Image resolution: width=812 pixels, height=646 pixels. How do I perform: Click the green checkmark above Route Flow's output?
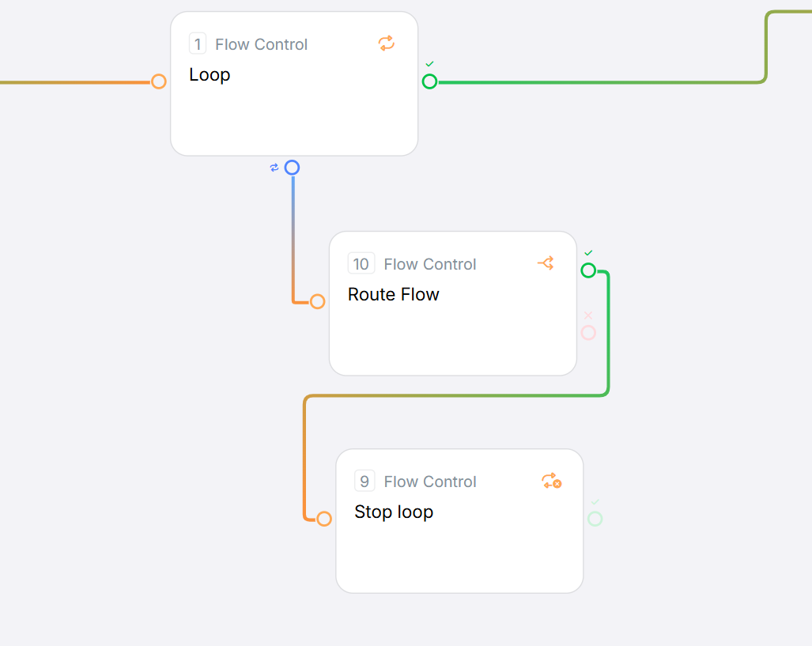coord(588,253)
